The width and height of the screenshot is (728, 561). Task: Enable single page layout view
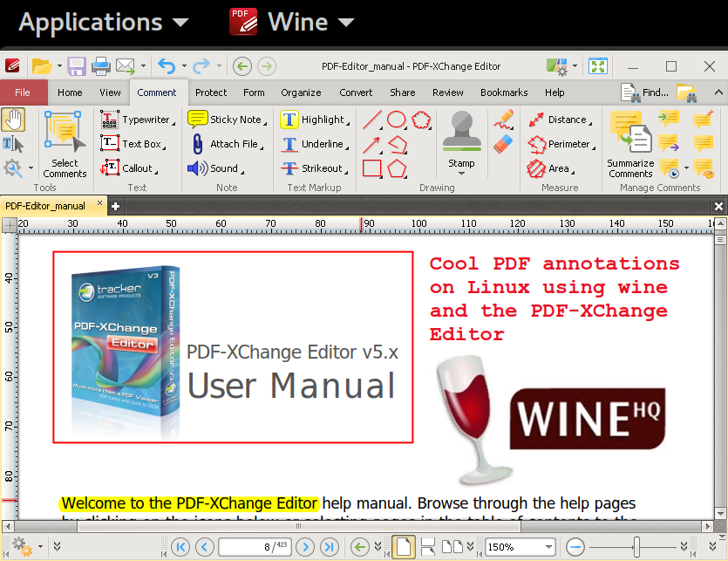[x=404, y=546]
